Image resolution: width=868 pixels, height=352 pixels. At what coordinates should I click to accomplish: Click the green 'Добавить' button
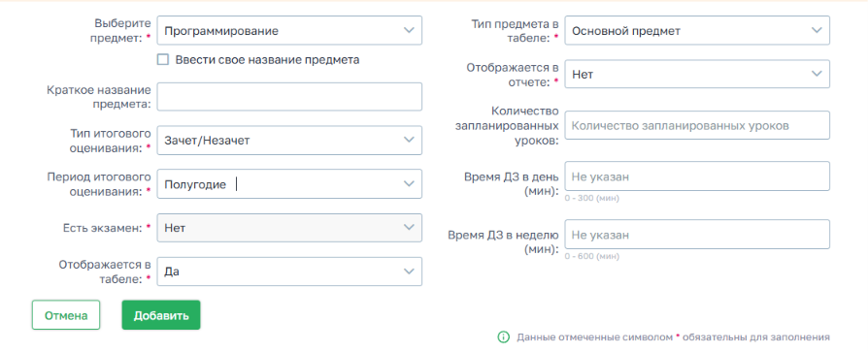click(x=161, y=315)
